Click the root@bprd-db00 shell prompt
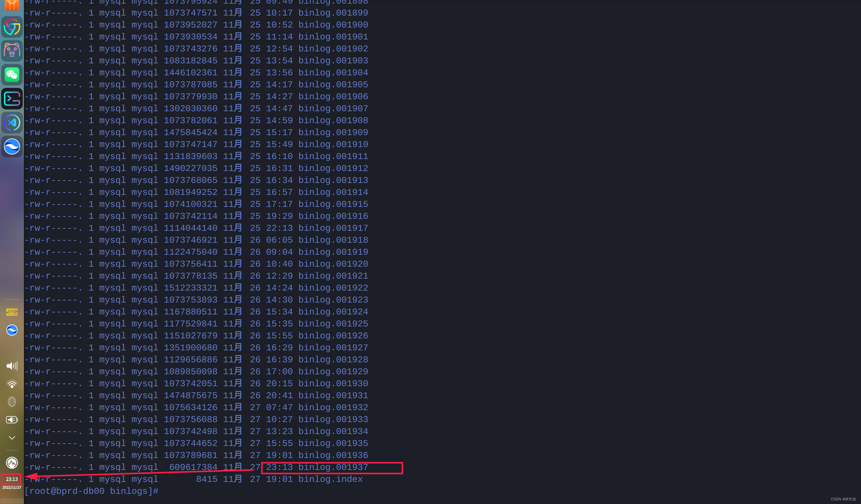This screenshot has height=504, width=861. pyautogui.click(x=91, y=491)
